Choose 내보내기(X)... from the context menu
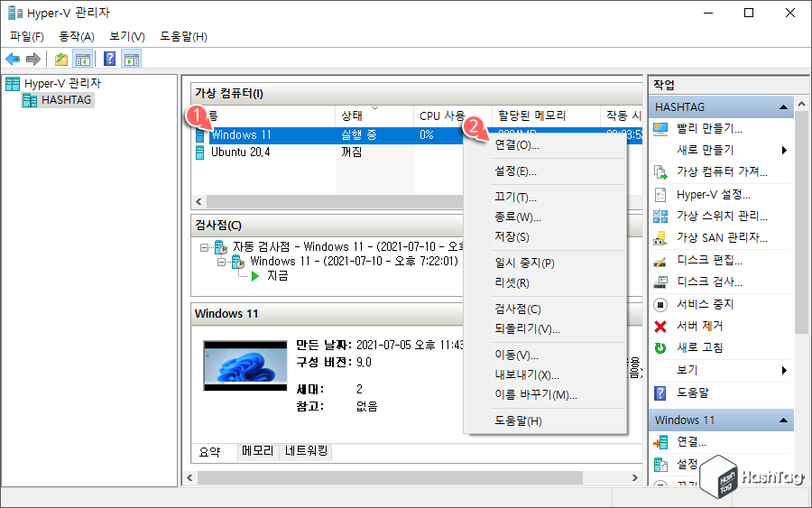Screen dimensions: 812x508 545,375
